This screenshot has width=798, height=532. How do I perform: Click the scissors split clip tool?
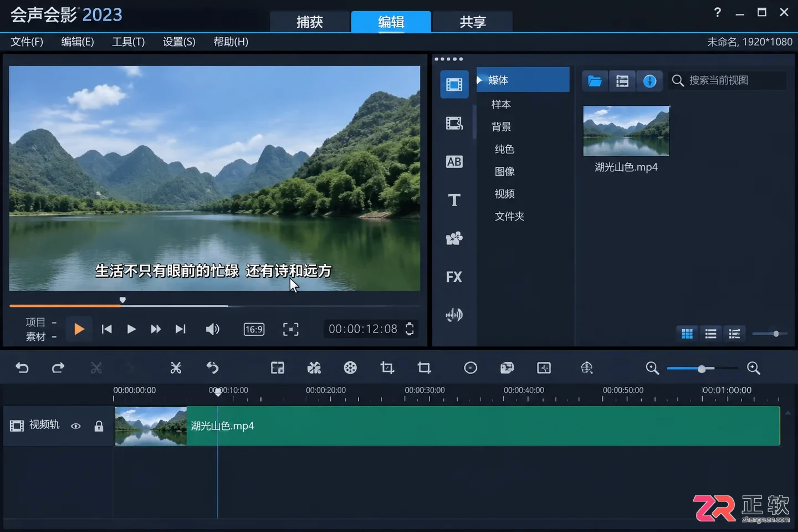[176, 367]
